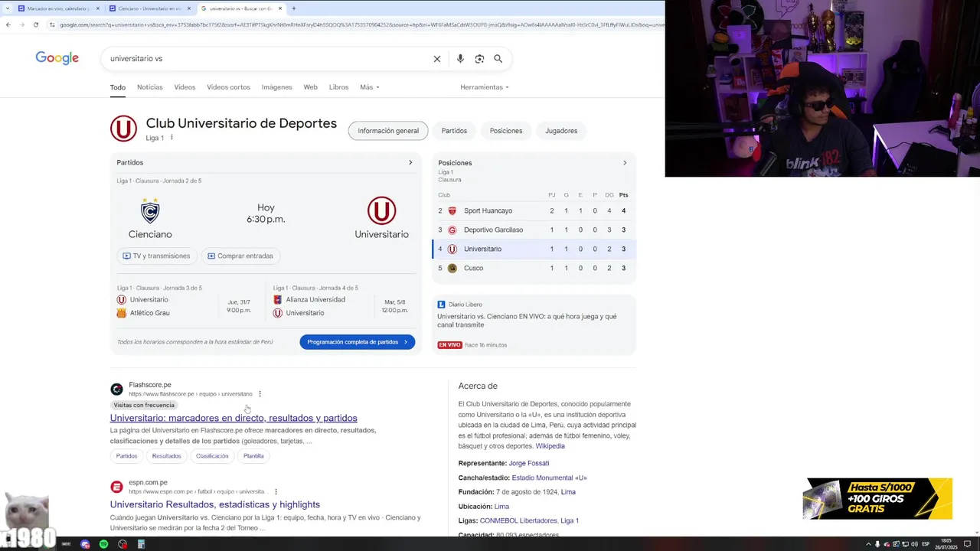980x551 pixels.
Task: Switch to the Imágenes tab
Action: 276,87
